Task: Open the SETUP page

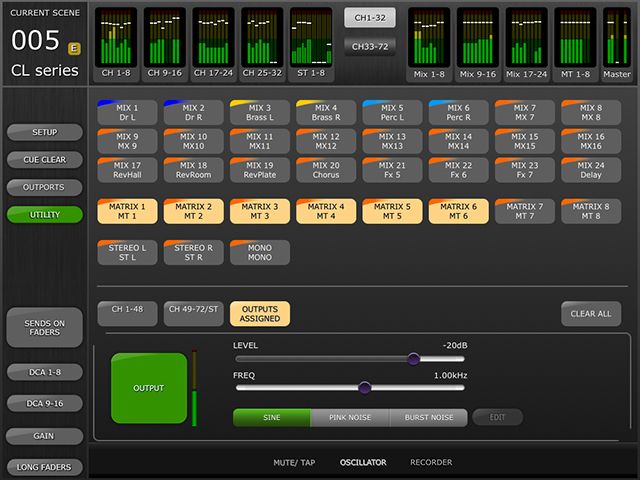Action: [44, 132]
